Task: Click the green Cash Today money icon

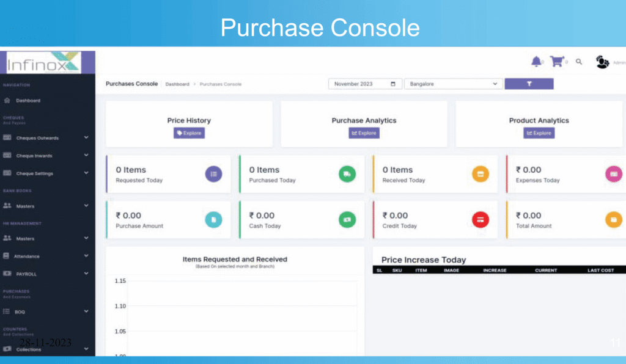Action: pyautogui.click(x=347, y=219)
